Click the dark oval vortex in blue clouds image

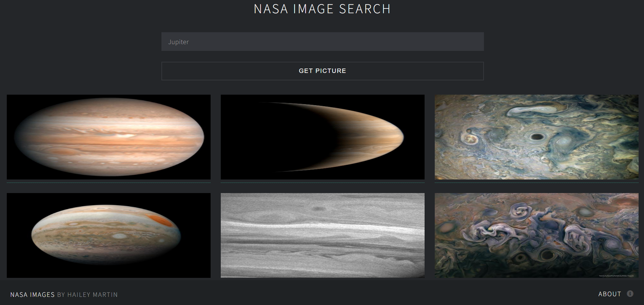click(x=536, y=137)
